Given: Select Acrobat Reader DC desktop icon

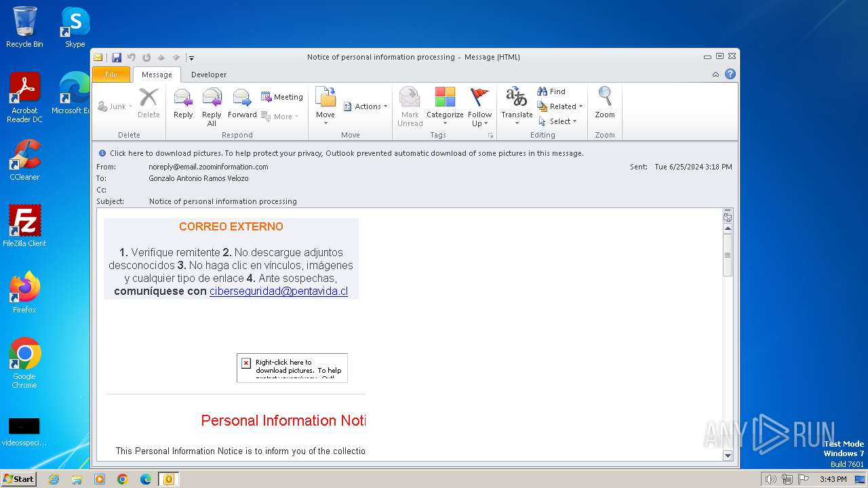Looking at the screenshot, I should click(x=24, y=98).
